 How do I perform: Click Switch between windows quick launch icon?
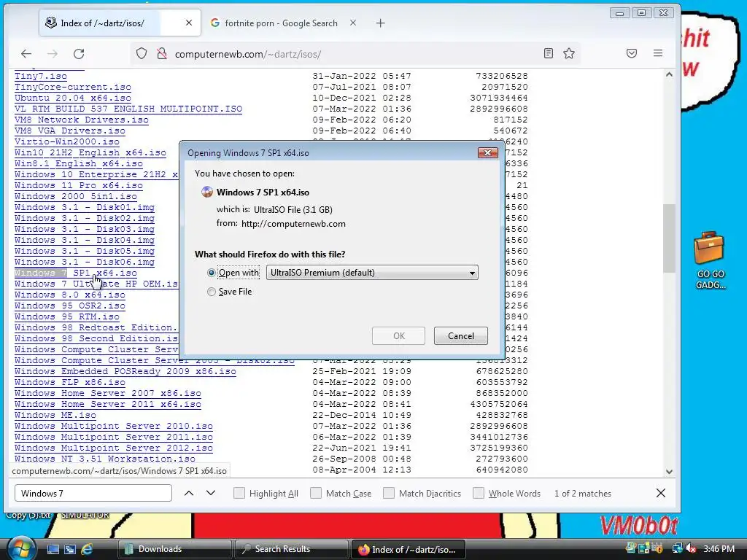tap(70, 549)
